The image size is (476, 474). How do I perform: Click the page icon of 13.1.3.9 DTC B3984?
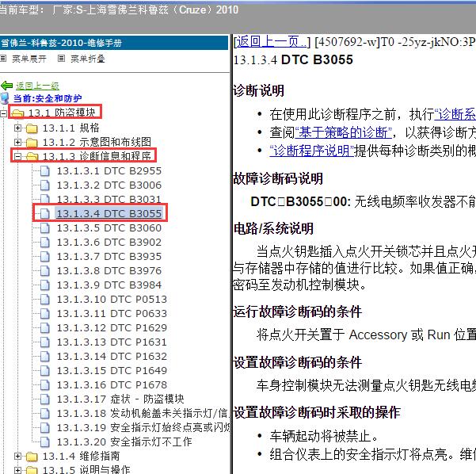(x=45, y=285)
